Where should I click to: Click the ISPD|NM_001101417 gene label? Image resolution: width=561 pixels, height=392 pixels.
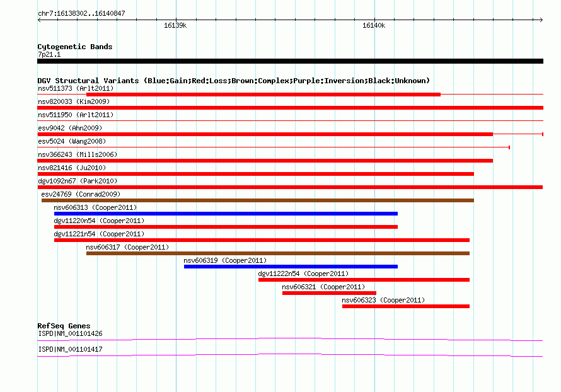click(x=70, y=349)
